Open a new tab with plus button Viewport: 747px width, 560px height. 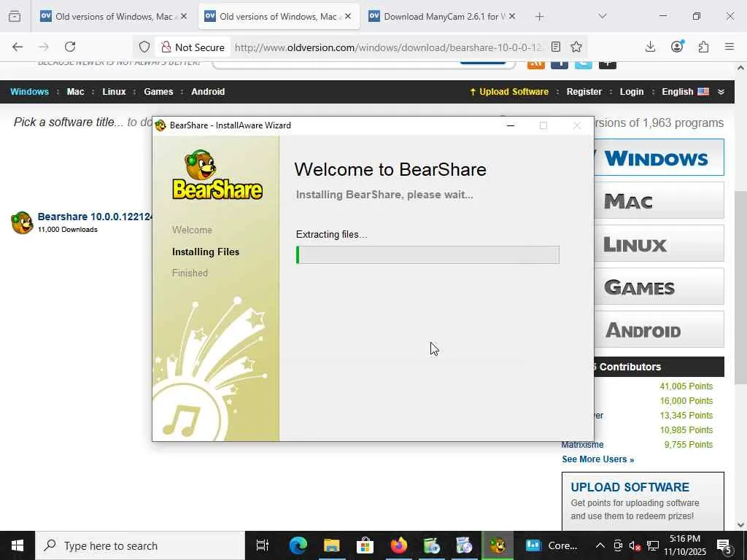539,17
